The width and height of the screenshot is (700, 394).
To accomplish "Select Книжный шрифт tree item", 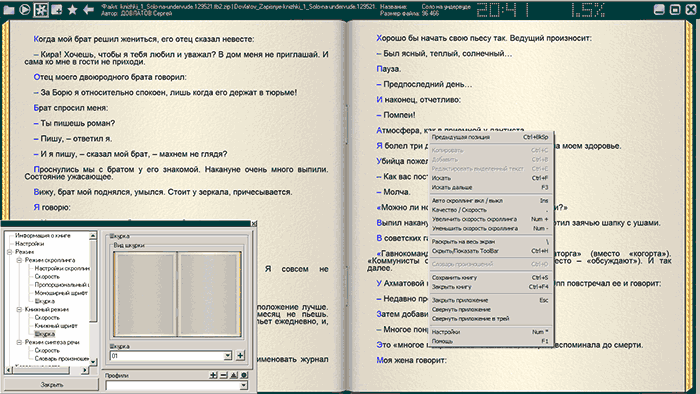I will pyautogui.click(x=56, y=326).
